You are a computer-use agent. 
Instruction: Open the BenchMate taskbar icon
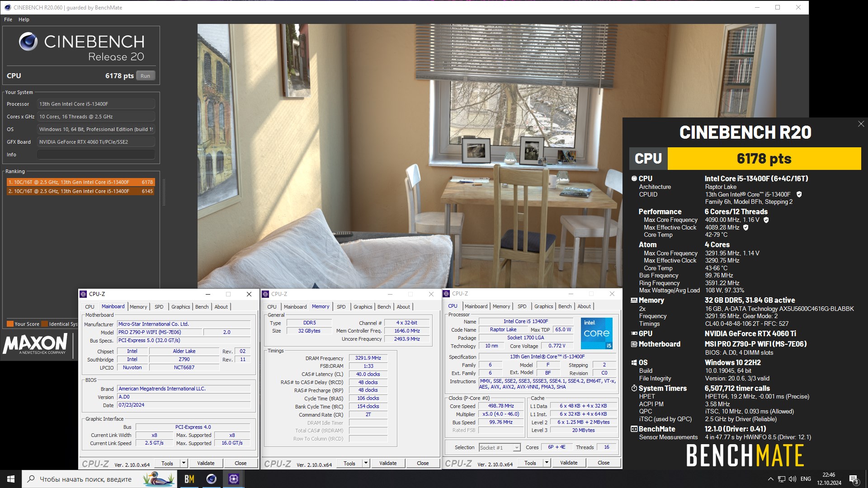pyautogui.click(x=189, y=479)
